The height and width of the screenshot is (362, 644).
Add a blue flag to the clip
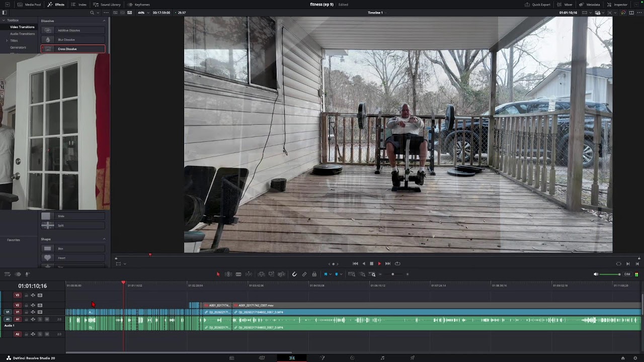(326, 274)
